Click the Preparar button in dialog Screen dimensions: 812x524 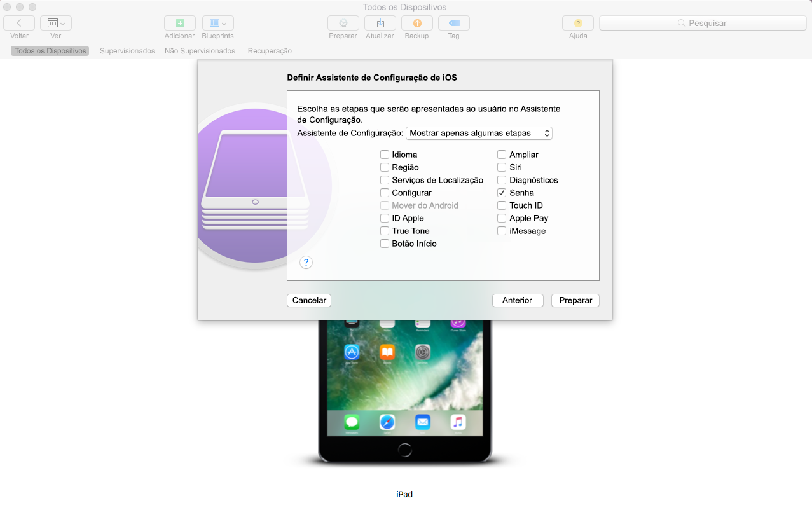(575, 300)
